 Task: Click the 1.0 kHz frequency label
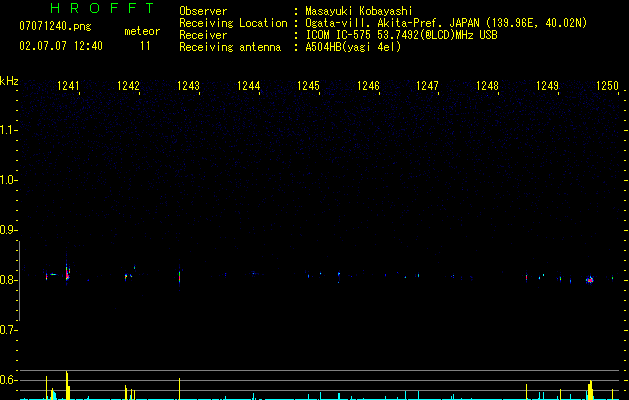pos(8,180)
